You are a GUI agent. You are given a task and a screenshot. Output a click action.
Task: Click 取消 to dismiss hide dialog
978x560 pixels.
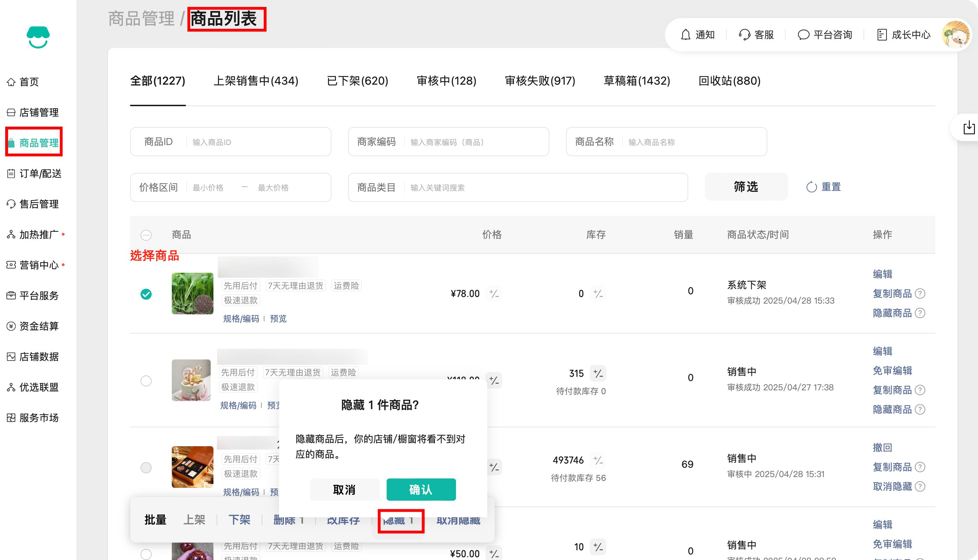point(344,490)
